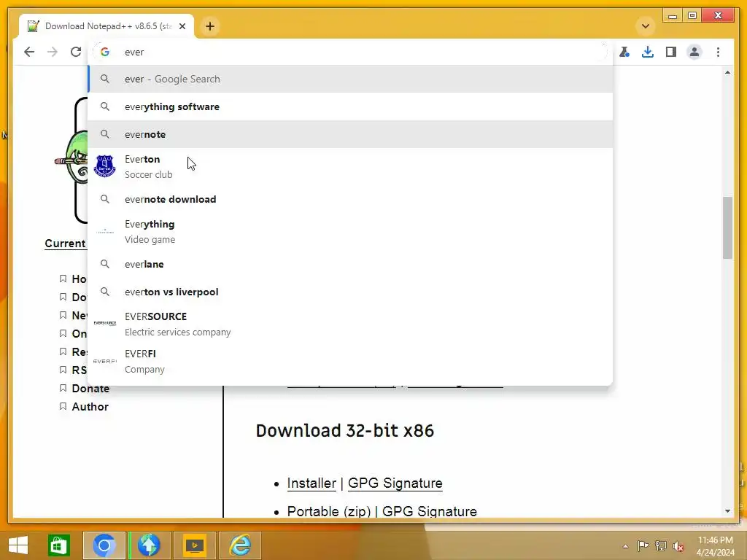Choose 'evernote download' suggestion

tap(350, 199)
